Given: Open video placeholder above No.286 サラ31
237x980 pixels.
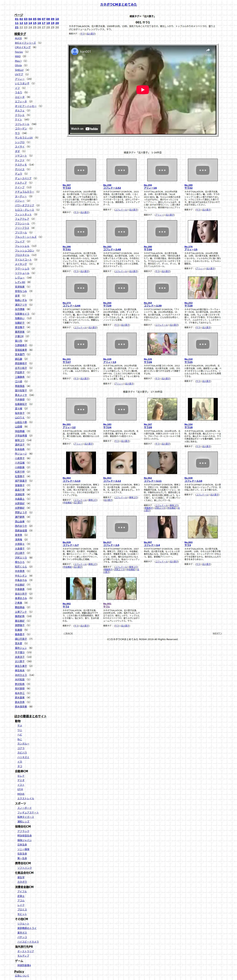Looking at the screenshot, I should pos(81,232).
